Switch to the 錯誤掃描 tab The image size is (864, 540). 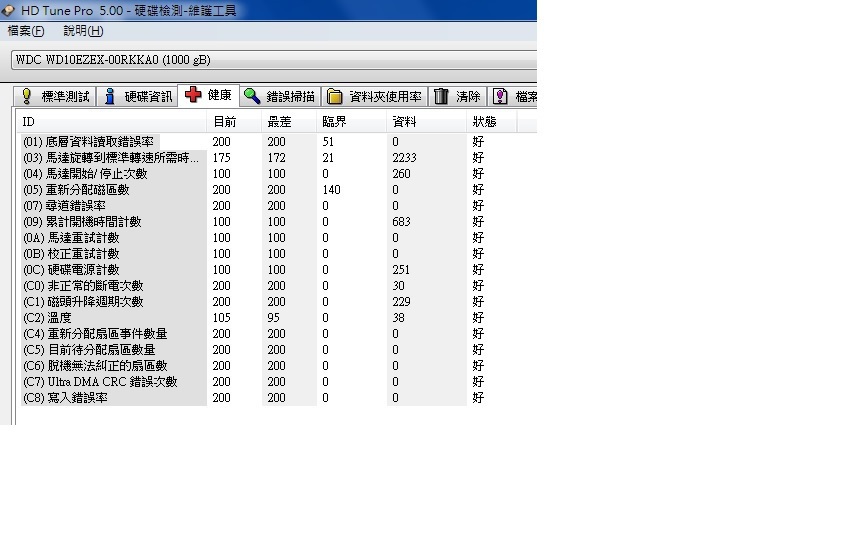(x=280, y=96)
